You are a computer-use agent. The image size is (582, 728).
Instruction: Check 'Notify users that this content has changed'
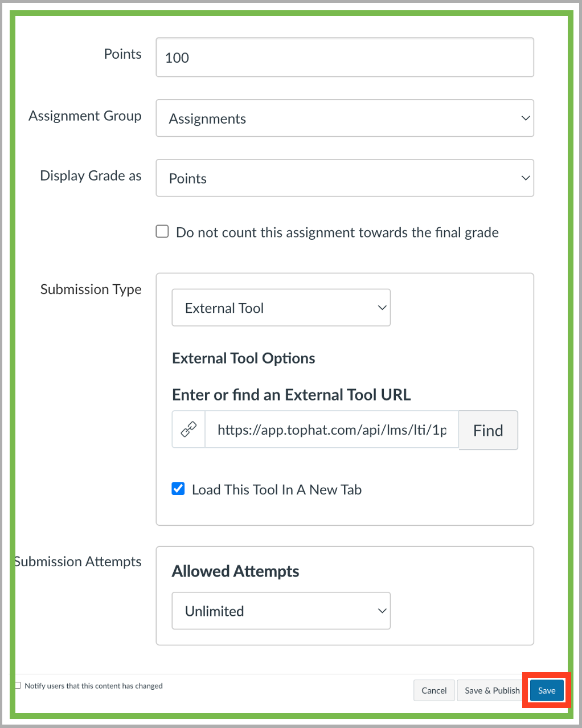point(18,685)
